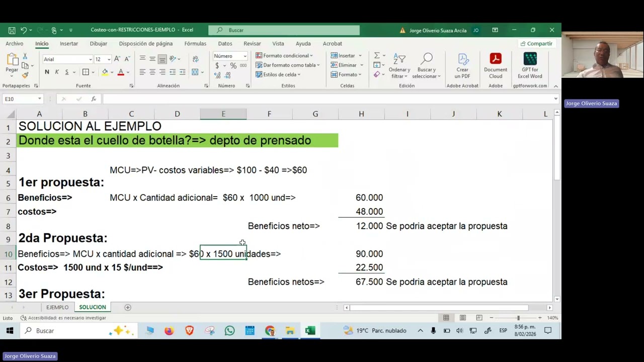Decrease font size with the smaller A icon

(127, 59)
